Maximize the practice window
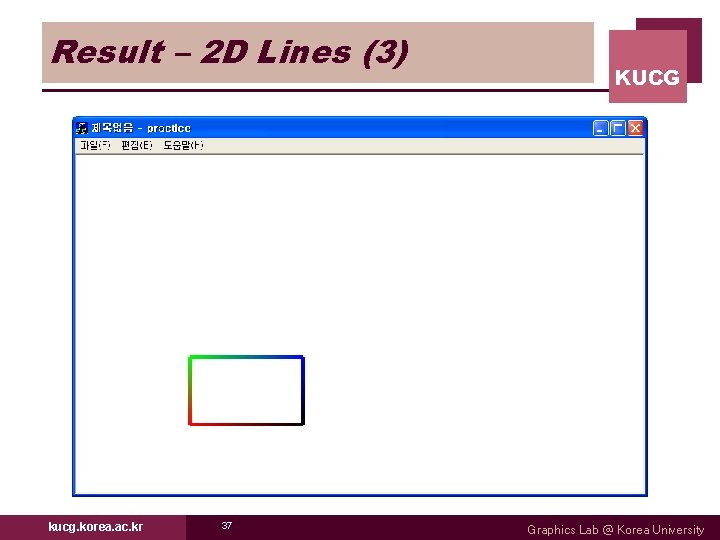The width and height of the screenshot is (720, 540). (618, 128)
